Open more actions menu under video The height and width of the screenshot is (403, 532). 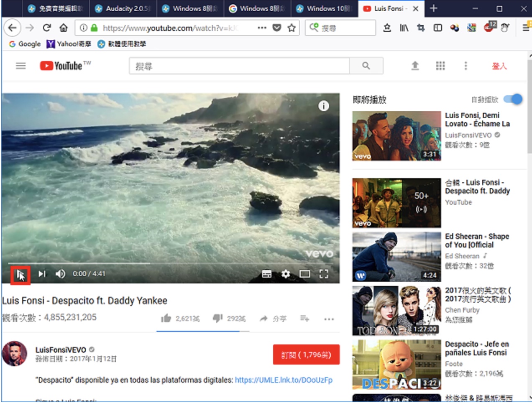click(329, 319)
